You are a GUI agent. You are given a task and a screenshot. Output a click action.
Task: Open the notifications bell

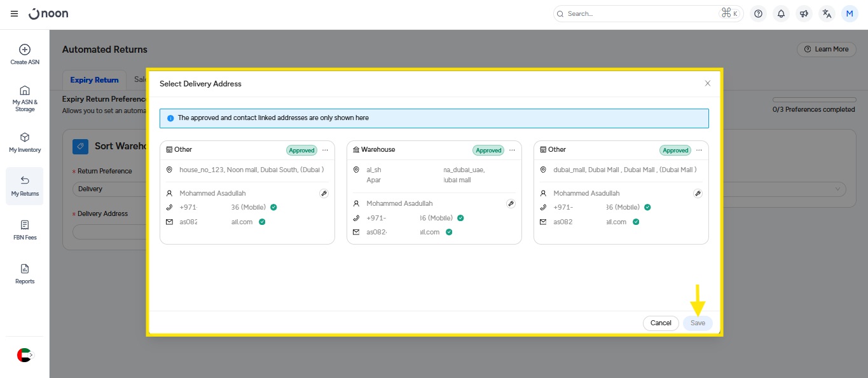pyautogui.click(x=781, y=13)
